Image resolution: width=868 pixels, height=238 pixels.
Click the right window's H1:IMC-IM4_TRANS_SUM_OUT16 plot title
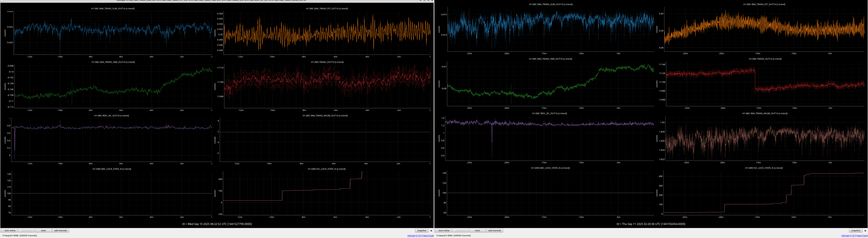point(551,4)
